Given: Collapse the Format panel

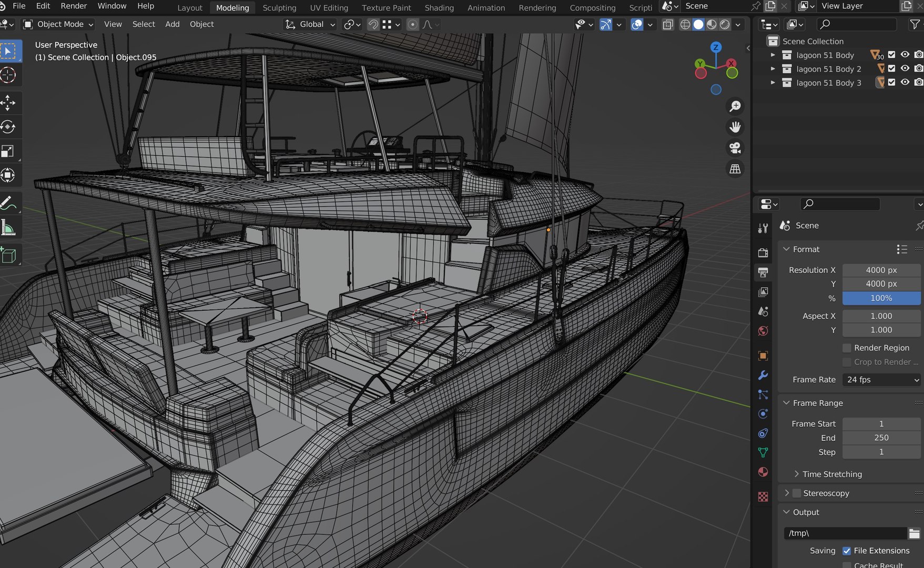Looking at the screenshot, I should click(x=787, y=249).
